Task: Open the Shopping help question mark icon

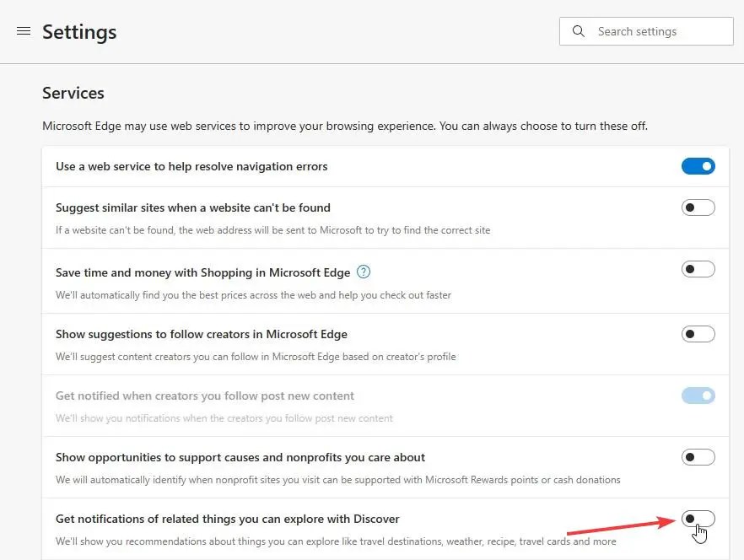Action: (364, 272)
